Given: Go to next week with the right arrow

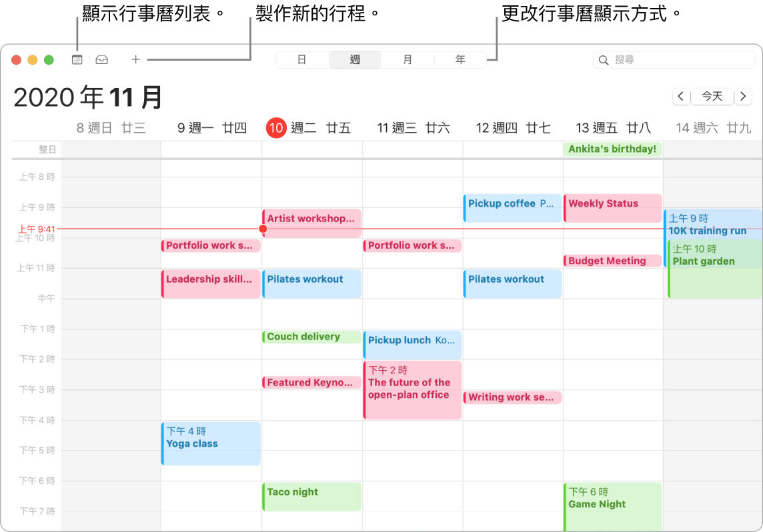Looking at the screenshot, I should pos(743,97).
